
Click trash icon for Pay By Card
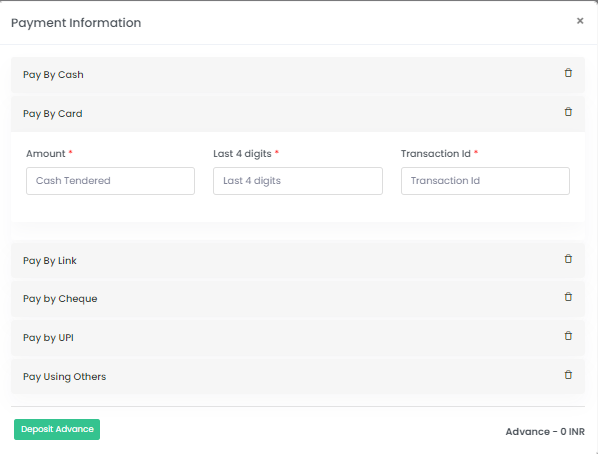(568, 112)
